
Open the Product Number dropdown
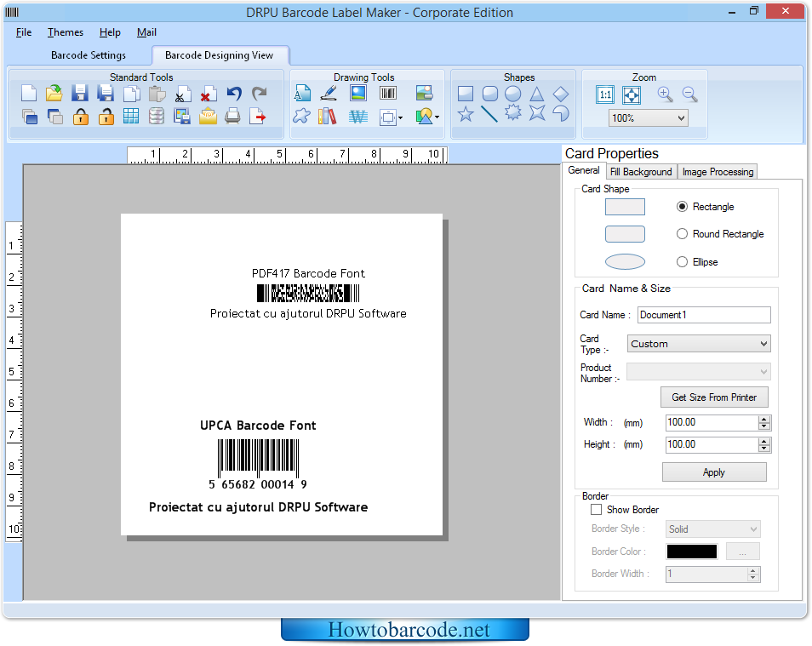[763, 371]
